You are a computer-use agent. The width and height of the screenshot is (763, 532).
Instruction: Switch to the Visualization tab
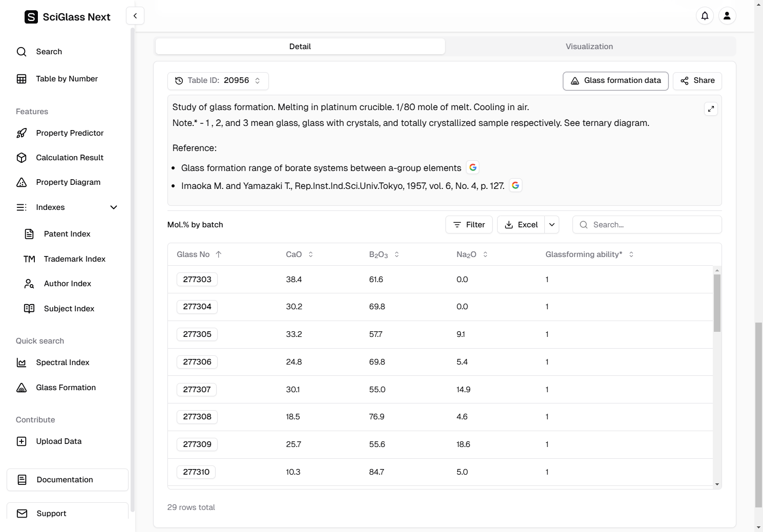coord(589,47)
